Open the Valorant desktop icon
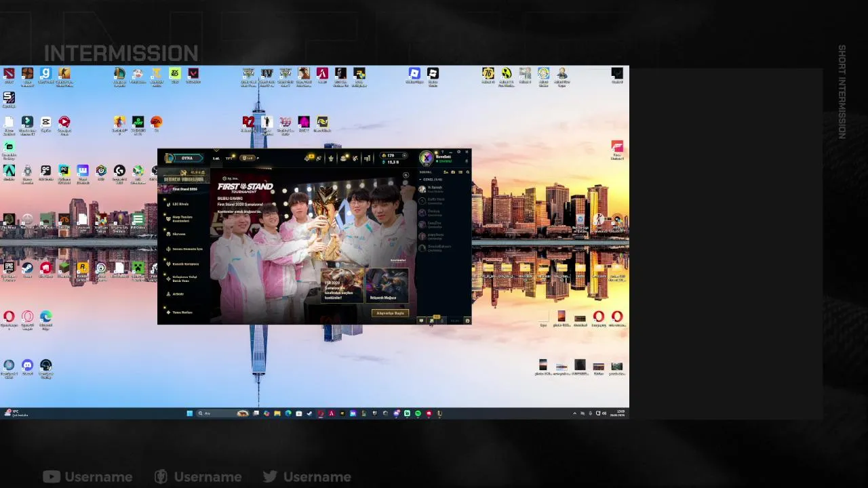 click(x=193, y=73)
